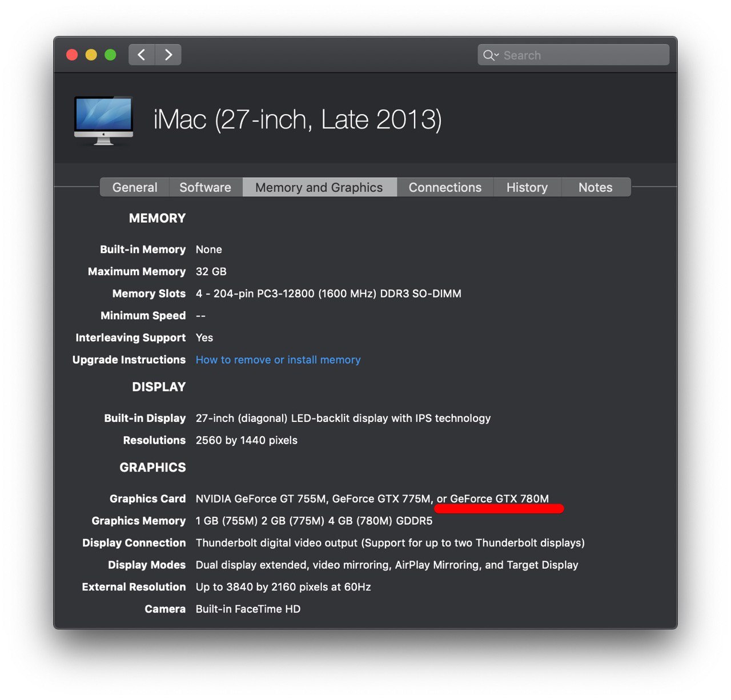Click the "Display Modes" label
The image size is (731, 700).
[147, 565]
